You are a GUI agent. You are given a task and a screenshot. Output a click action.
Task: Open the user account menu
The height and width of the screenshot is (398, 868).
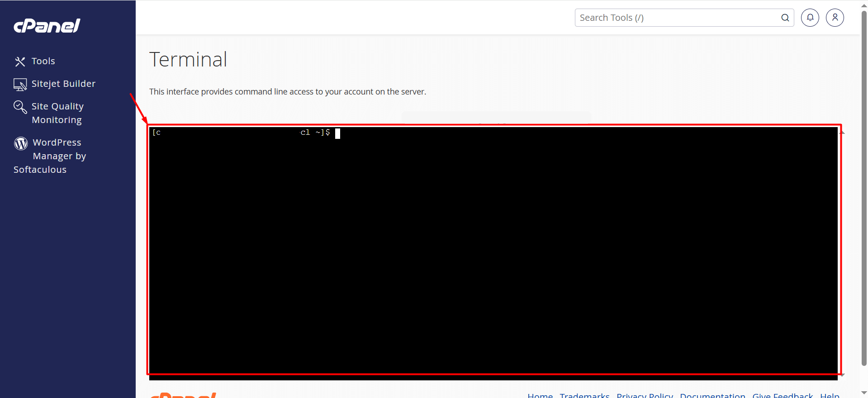click(x=835, y=18)
